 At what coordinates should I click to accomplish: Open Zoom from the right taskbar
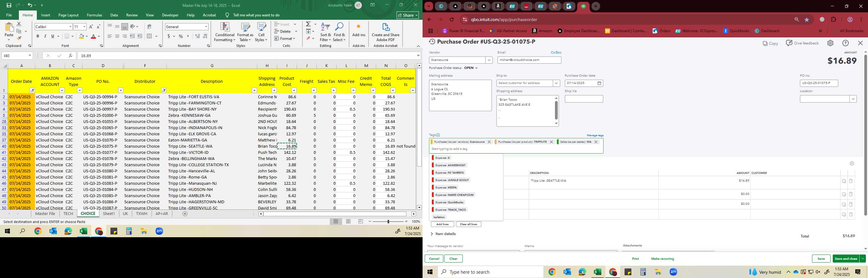(673, 272)
